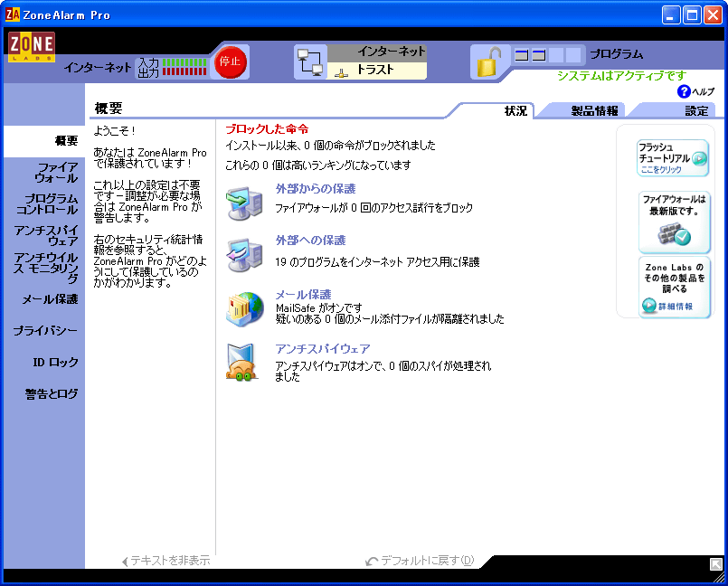Close the ZoneAlarm Pro window
Viewport: 728px width, 586px height.
click(713, 14)
